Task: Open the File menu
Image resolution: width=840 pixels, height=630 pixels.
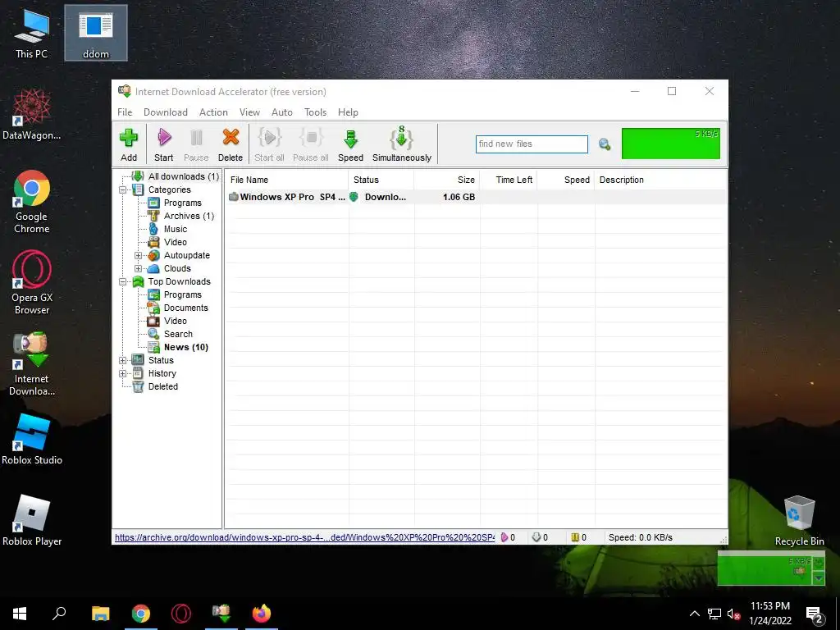Action: coord(125,112)
